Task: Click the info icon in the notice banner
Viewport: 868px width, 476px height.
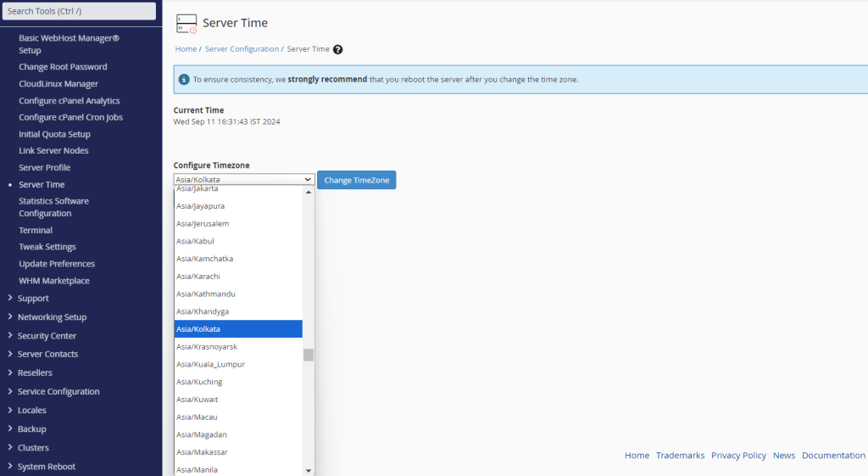Action: pos(184,80)
